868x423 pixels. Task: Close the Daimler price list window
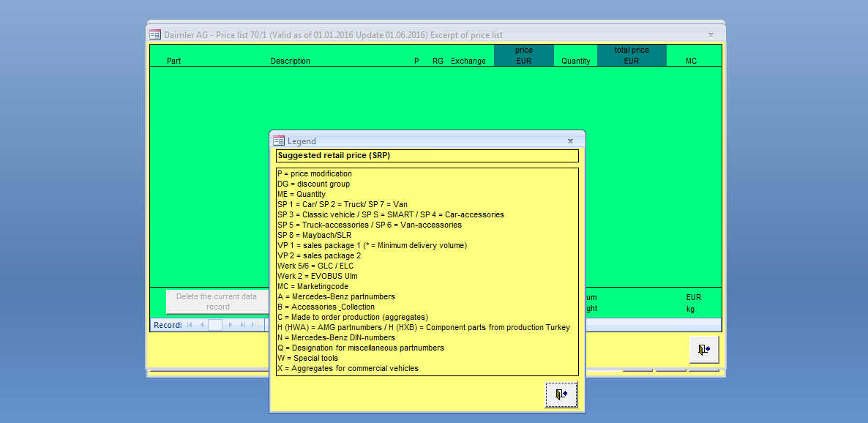pyautogui.click(x=711, y=34)
